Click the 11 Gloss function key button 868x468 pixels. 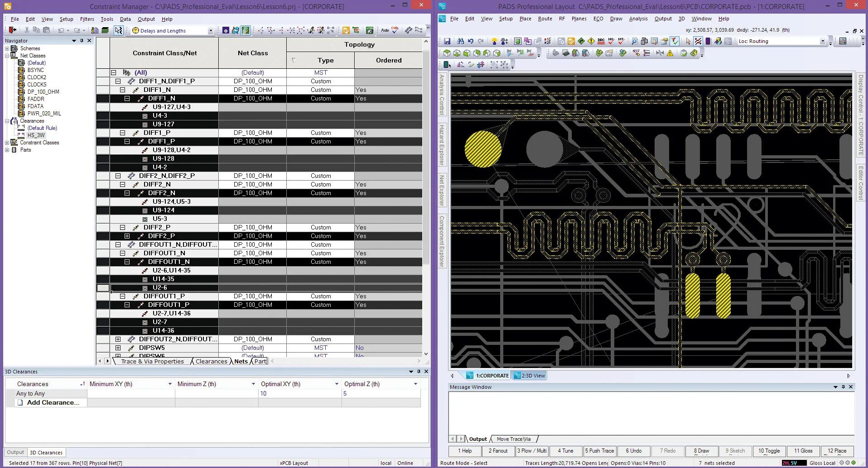pyautogui.click(x=803, y=451)
